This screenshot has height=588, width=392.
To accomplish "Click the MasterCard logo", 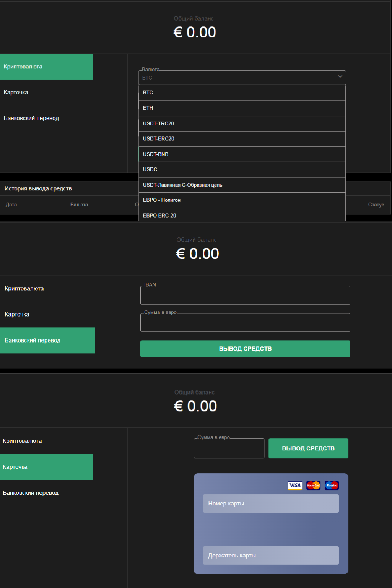I will click(x=313, y=485).
